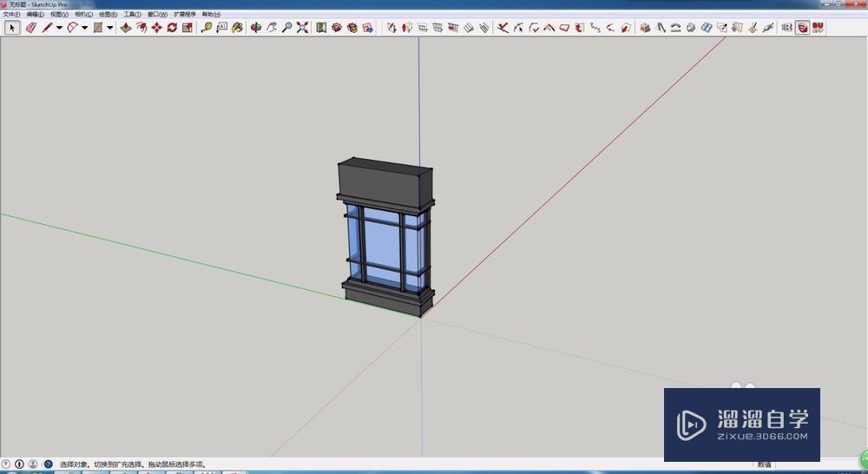Pick the Tape Measure tool
Viewport: 868px width, 474px height.
(x=207, y=28)
